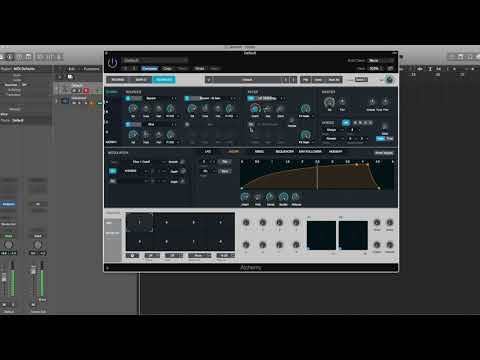Click the envelope release end point handle
Image resolution: width=480 pixels, height=360 pixels.
(x=379, y=188)
